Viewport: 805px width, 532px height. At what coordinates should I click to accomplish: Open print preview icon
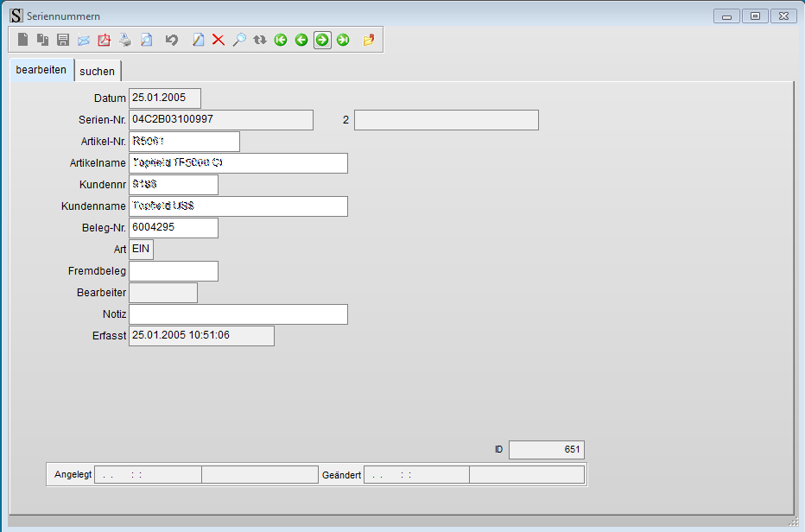[146, 40]
